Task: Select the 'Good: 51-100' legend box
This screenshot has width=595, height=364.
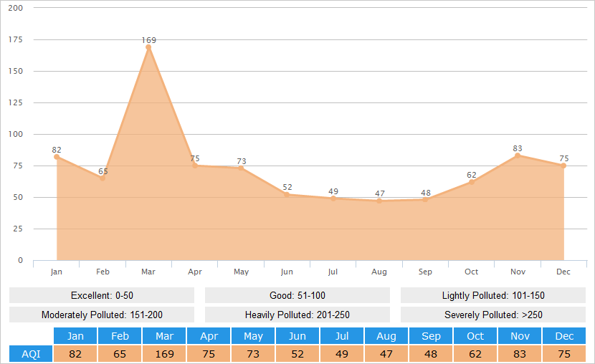Action: point(297,295)
